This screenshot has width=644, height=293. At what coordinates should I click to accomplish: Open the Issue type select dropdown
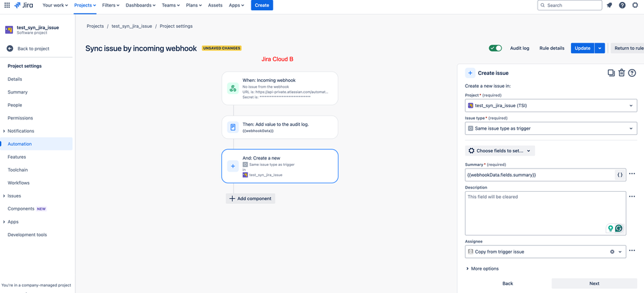pos(551,128)
